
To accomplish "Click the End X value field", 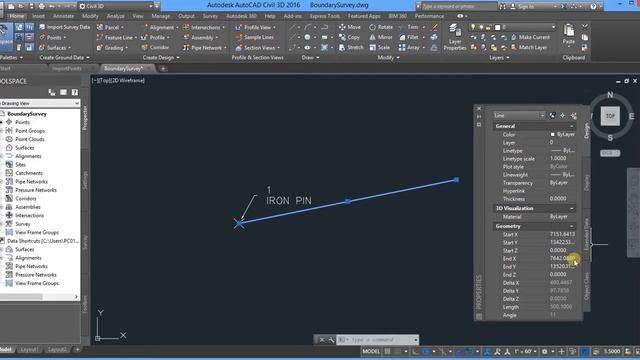I will coord(562,258).
